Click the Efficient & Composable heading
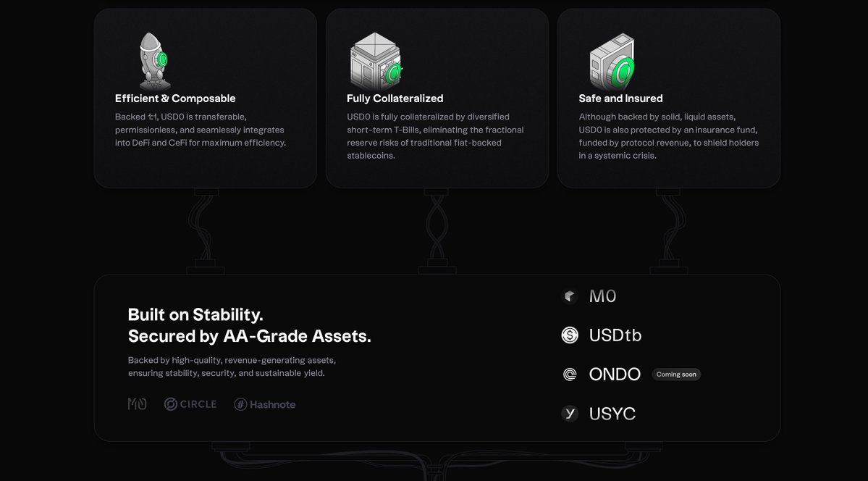Screen dimensions: 868x481 coord(175,98)
